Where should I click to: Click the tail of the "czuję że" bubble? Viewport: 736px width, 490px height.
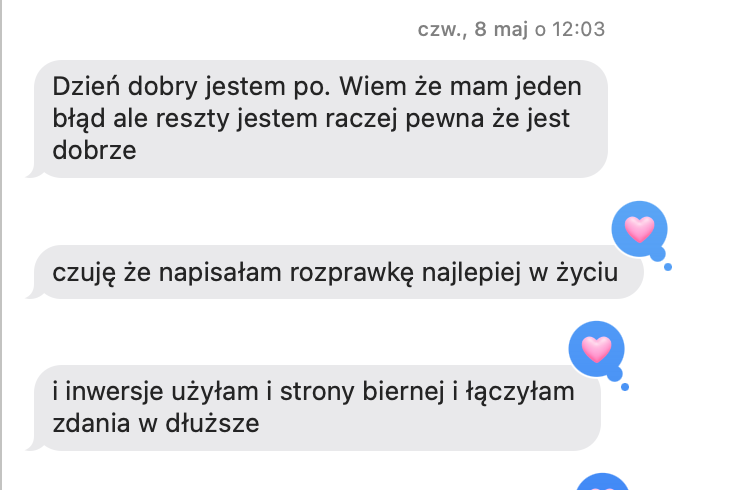(34, 293)
